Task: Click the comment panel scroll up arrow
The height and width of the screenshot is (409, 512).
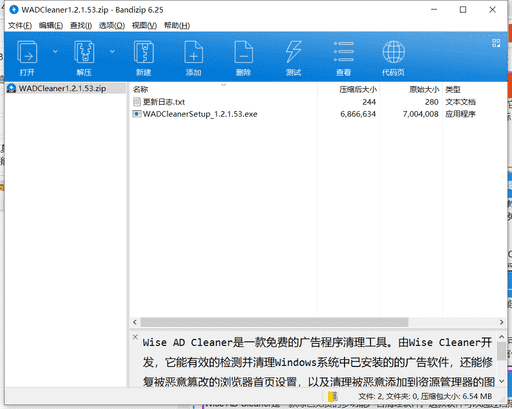Action: coord(501,337)
